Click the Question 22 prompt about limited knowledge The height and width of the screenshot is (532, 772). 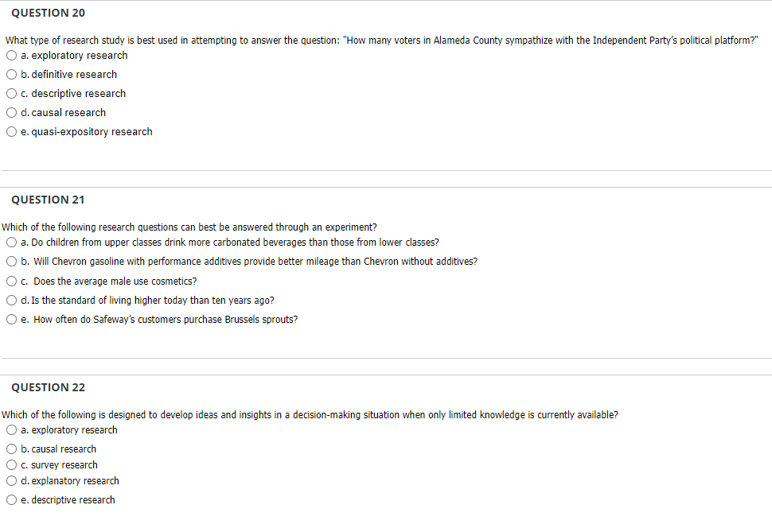click(x=310, y=414)
